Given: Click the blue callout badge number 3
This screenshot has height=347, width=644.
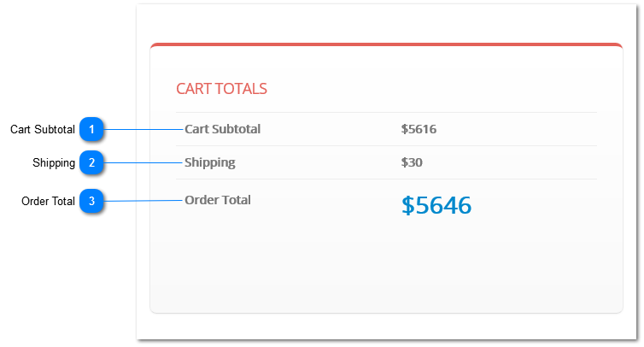Looking at the screenshot, I should coord(91,201).
